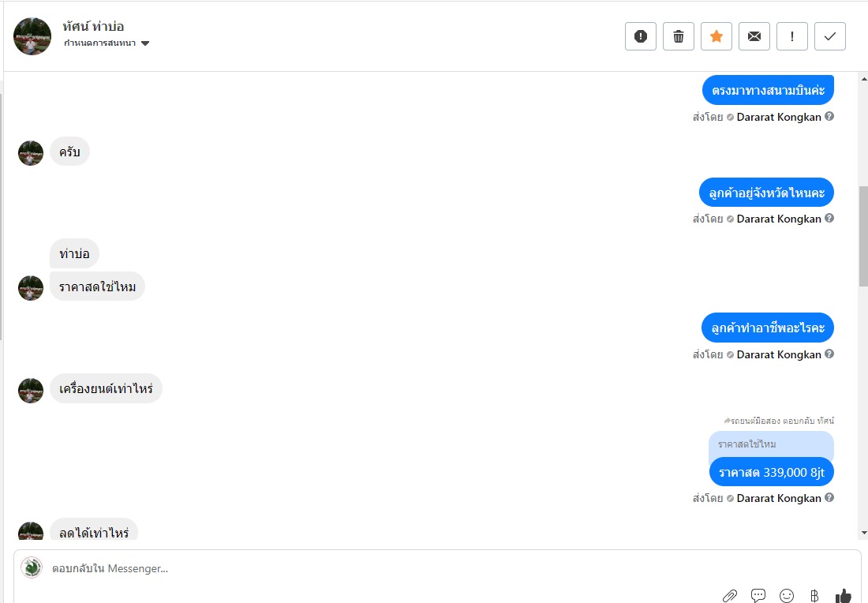Delete conversation using the trash icon
This screenshot has height=603, width=868.
679,36
